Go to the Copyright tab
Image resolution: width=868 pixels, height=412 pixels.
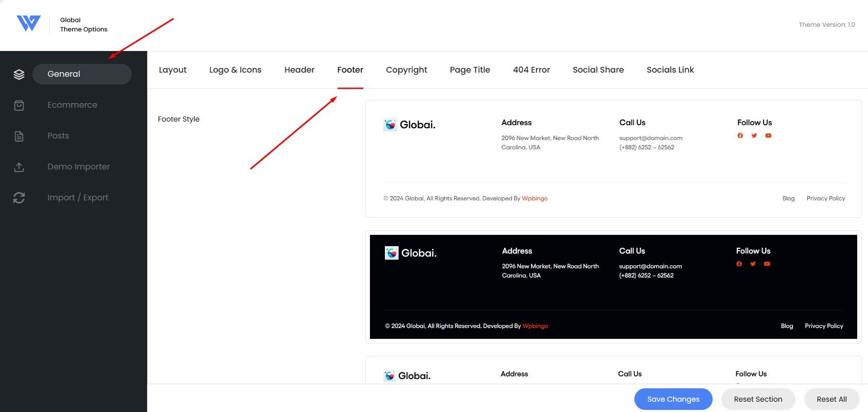[406, 70]
